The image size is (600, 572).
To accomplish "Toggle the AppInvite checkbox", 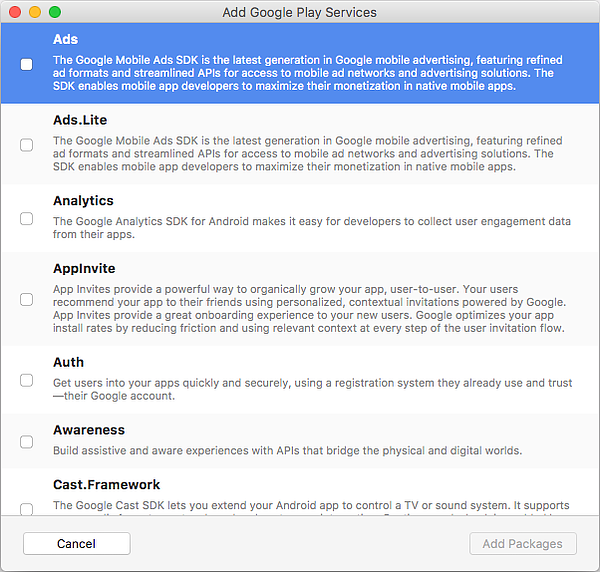I will 26,300.
